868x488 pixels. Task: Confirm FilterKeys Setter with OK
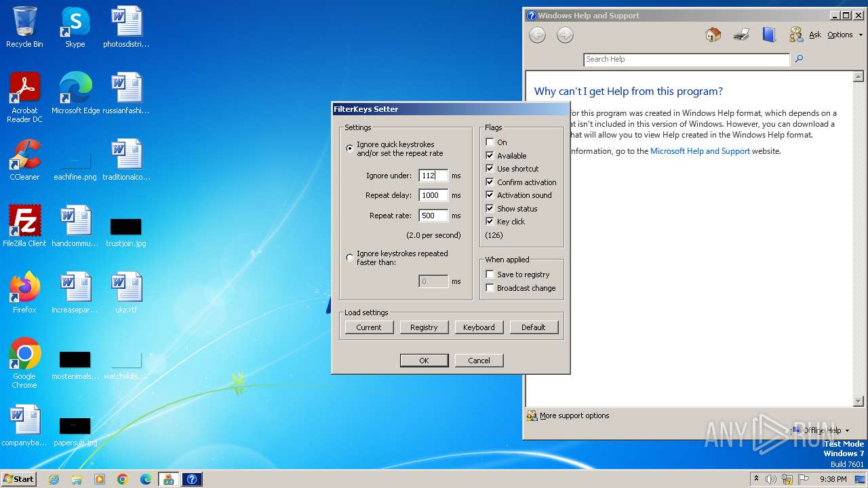(424, 360)
